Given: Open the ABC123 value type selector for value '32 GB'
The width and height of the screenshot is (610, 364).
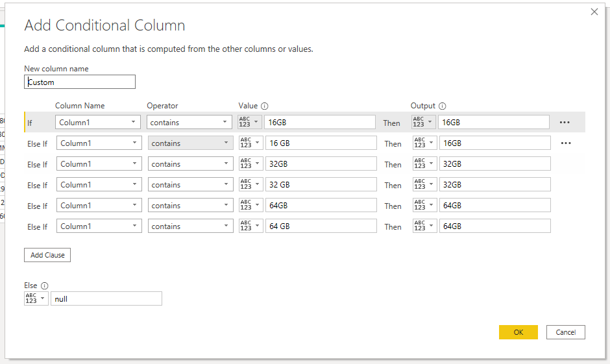Looking at the screenshot, I should coord(251,184).
